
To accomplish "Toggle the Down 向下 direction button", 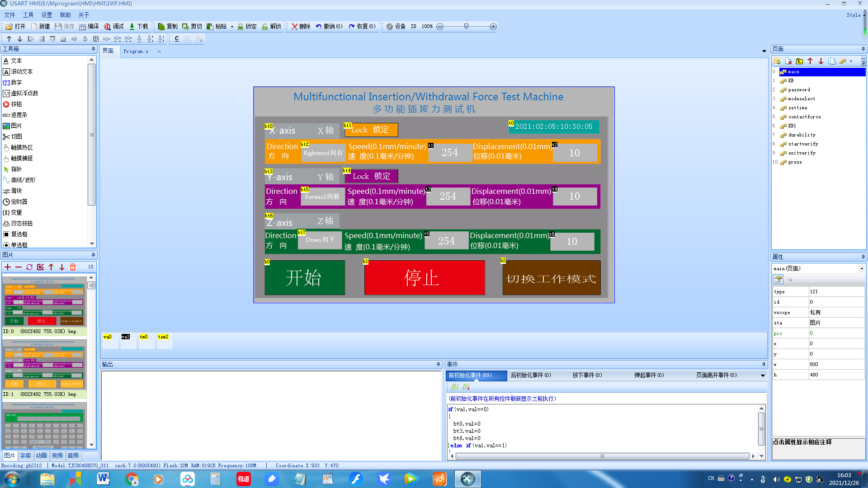I will tap(320, 240).
